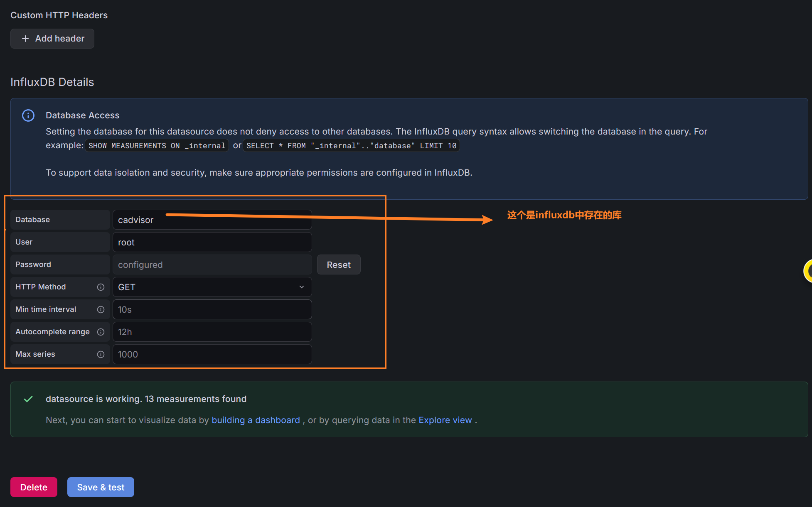Focus the User field with root
The image size is (812, 507).
212,242
